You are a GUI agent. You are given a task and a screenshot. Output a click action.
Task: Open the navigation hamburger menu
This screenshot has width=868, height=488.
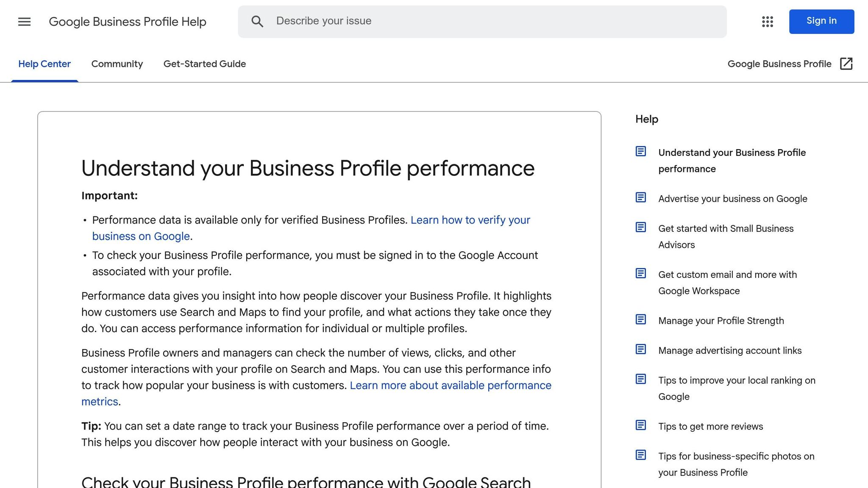[24, 22]
